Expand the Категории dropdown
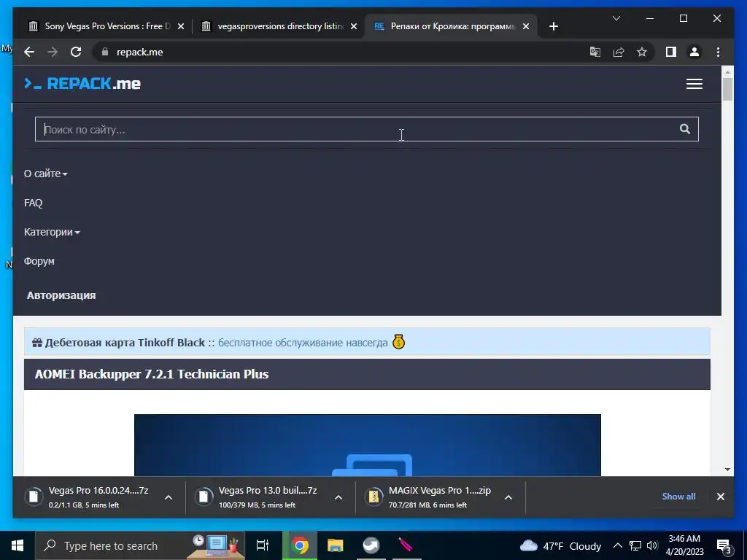 (x=52, y=232)
